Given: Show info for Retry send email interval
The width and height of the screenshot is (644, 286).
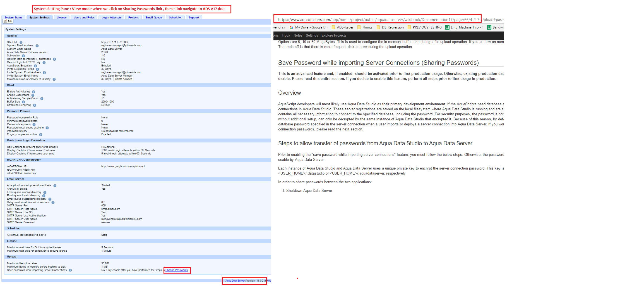Looking at the screenshot, I should click(53, 202).
